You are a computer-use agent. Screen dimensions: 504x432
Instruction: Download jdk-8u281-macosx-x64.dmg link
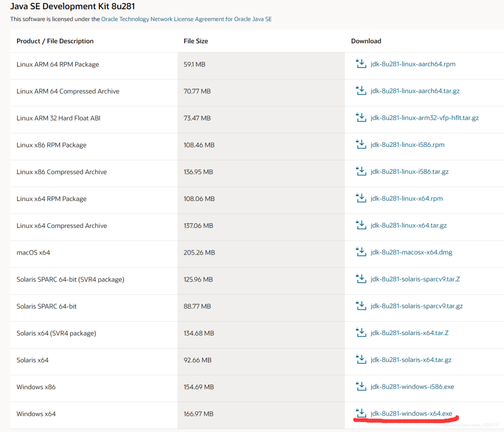pos(412,253)
